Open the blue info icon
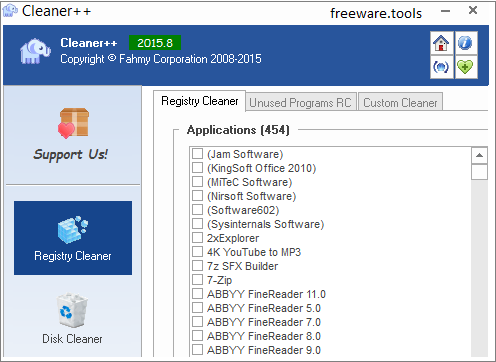Screen dimensions: 496x362 click(x=466, y=43)
